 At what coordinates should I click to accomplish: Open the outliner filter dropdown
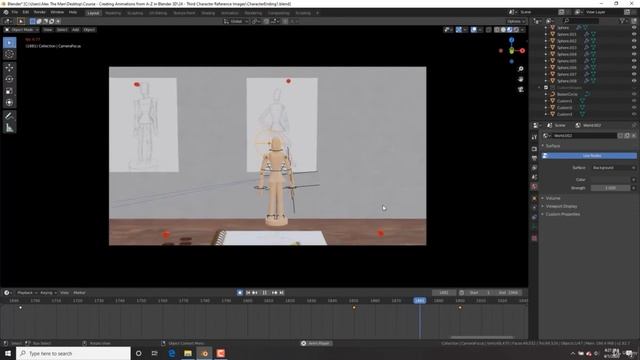tap(623, 21)
